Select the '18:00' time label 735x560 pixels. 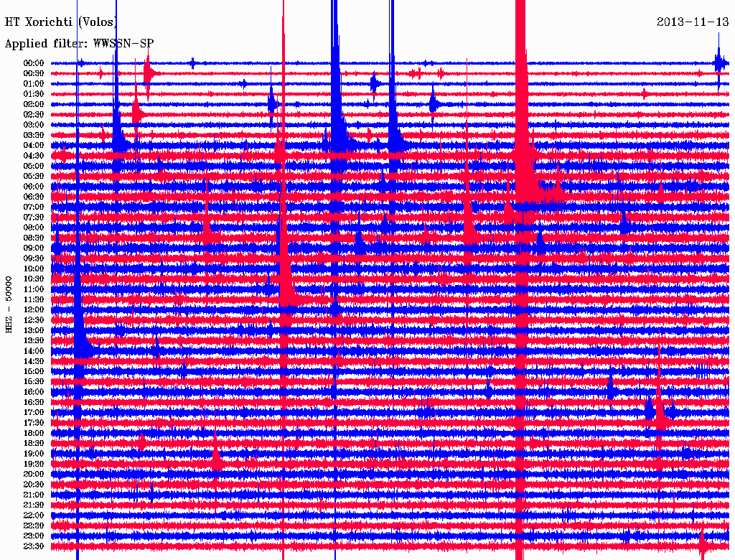(34, 433)
